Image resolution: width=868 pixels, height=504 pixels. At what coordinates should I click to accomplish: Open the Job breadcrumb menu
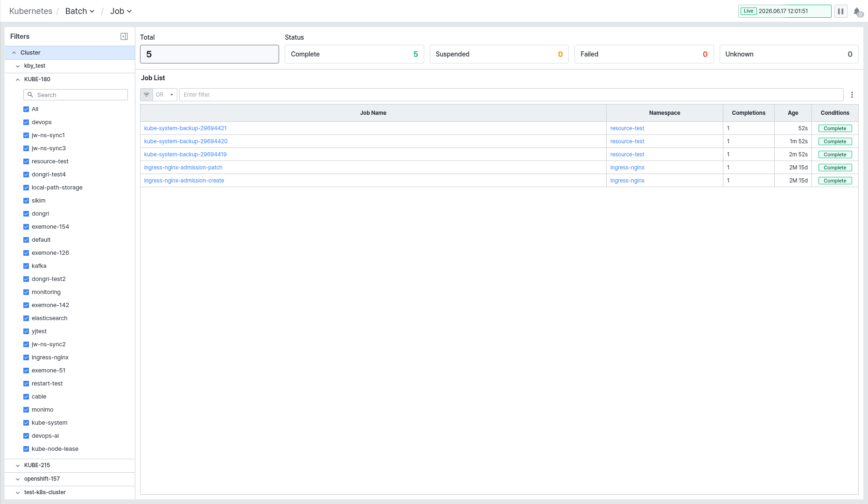(x=121, y=11)
